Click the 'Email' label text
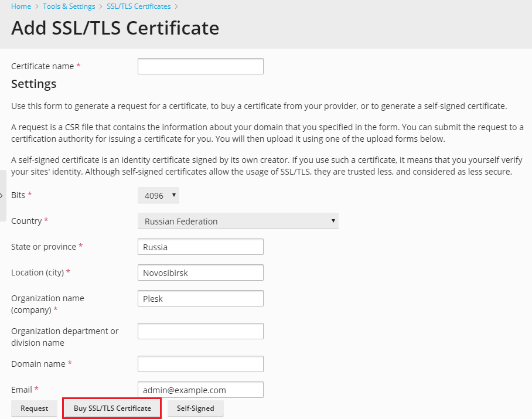The image size is (532, 419). click(22, 390)
